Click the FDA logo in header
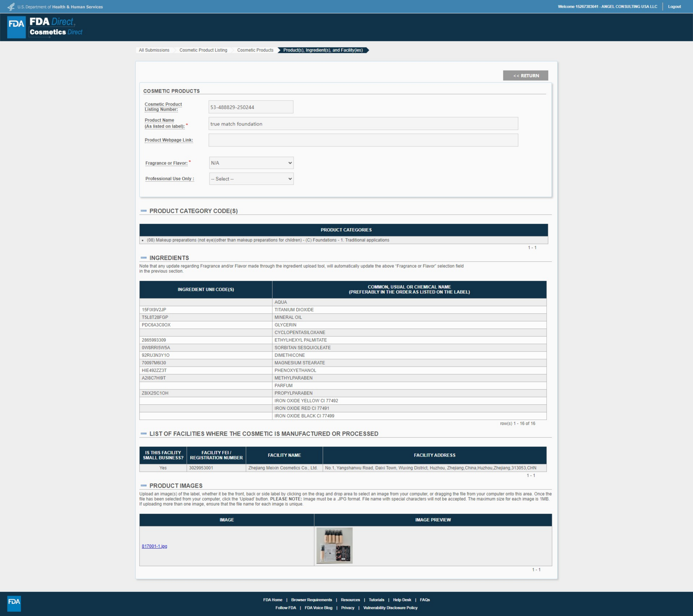Image resolution: width=693 pixels, height=616 pixels. point(16,27)
